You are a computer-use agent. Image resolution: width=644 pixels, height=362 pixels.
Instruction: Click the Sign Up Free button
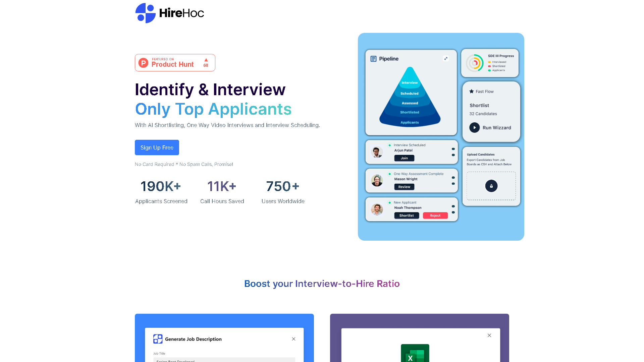(157, 147)
